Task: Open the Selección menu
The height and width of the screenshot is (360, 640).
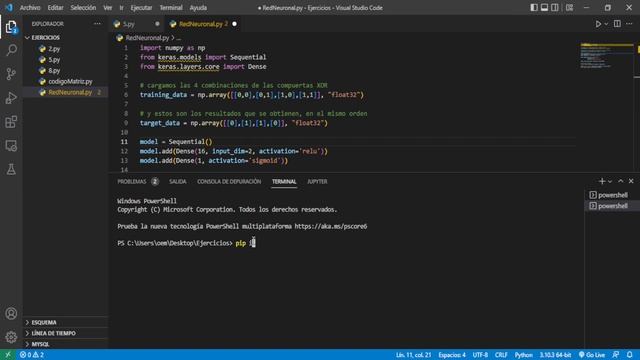Action: click(x=83, y=7)
